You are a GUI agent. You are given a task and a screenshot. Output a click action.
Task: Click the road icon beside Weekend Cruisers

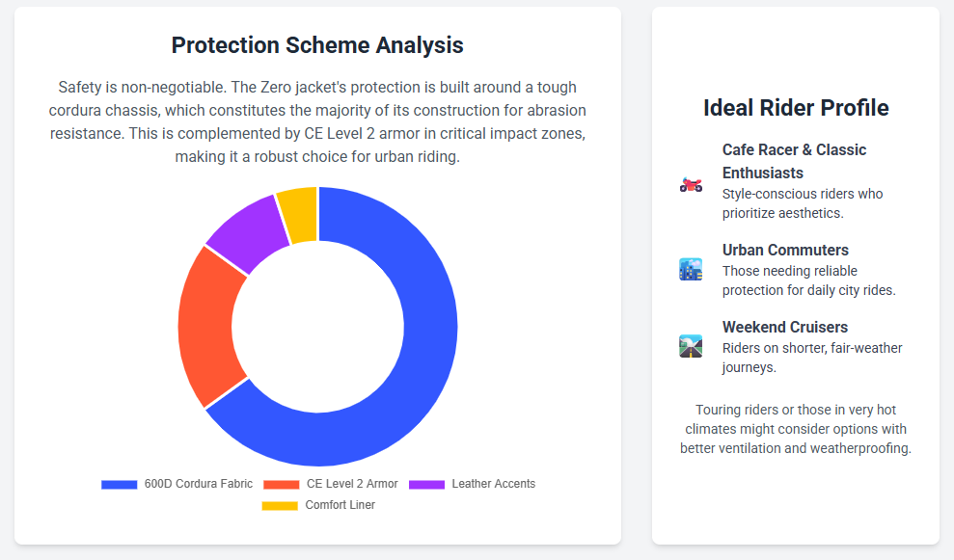[691, 346]
